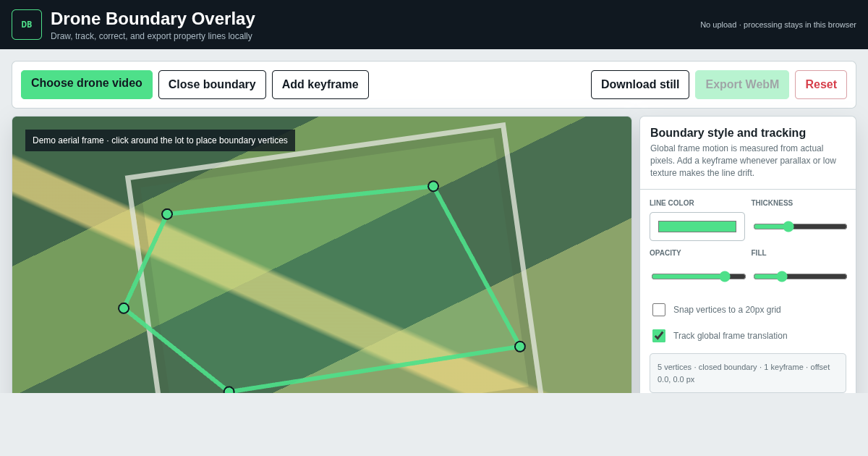Image resolution: width=868 pixels, height=456 pixels.
Task: Click the Demo aerial frame hint label
Action: tap(160, 140)
